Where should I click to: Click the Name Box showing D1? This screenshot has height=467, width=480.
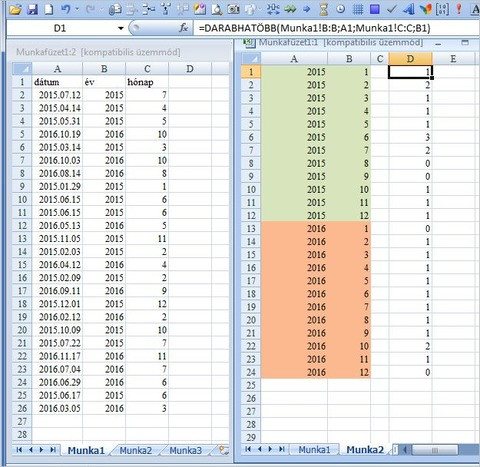[61, 28]
